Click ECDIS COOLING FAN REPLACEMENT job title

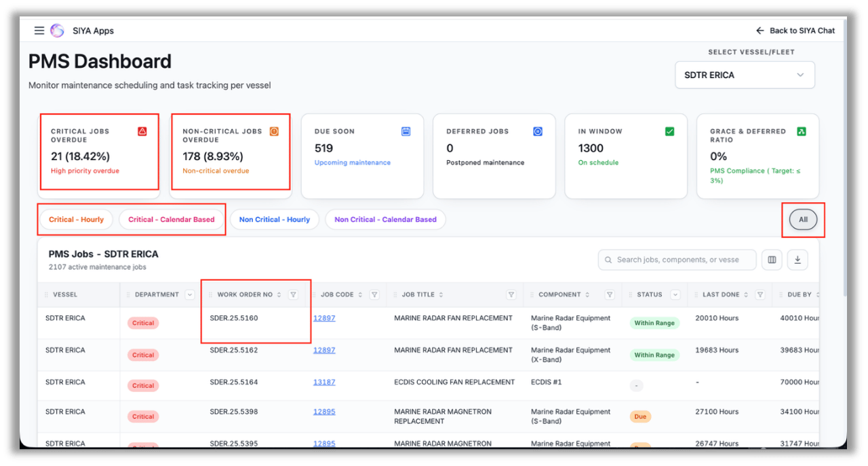(x=454, y=382)
